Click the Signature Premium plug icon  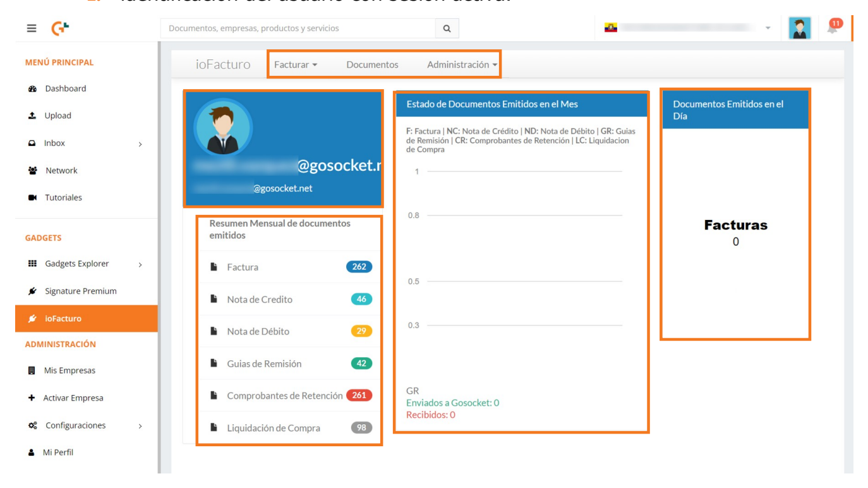click(32, 291)
